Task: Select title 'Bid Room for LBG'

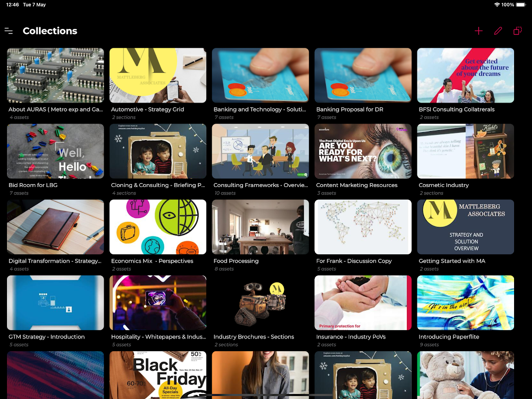Action: (x=33, y=185)
